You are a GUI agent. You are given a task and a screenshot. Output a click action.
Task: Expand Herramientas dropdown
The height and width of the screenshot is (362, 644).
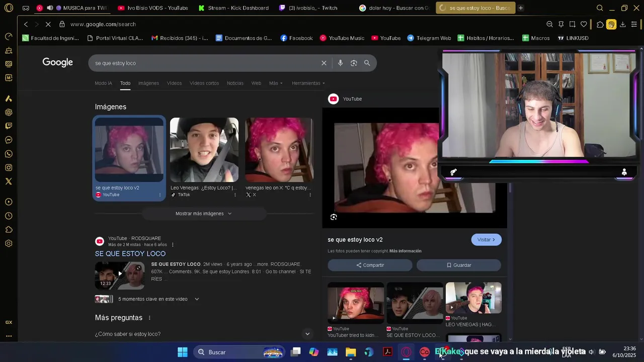click(x=308, y=83)
